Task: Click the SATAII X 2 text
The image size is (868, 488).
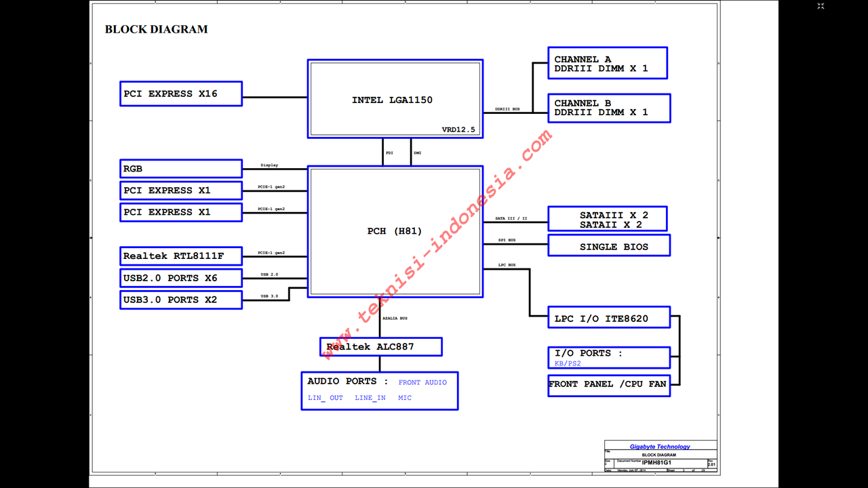Action: click(610, 224)
